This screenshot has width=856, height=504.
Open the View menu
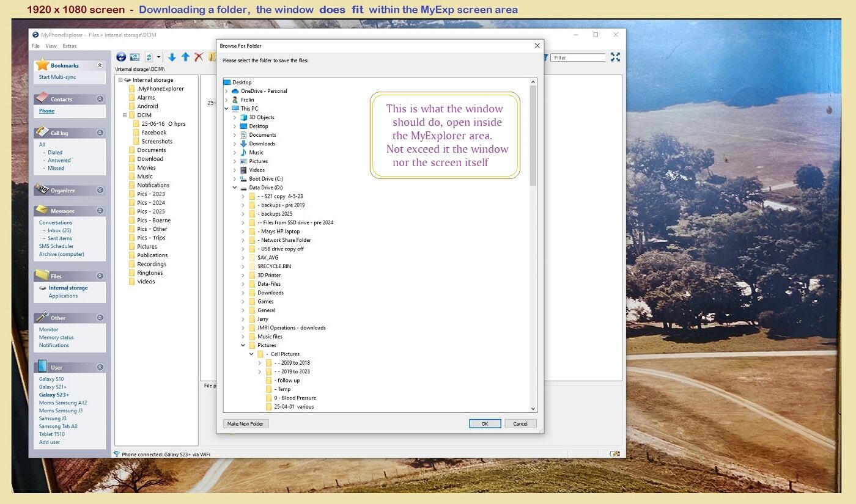(51, 46)
